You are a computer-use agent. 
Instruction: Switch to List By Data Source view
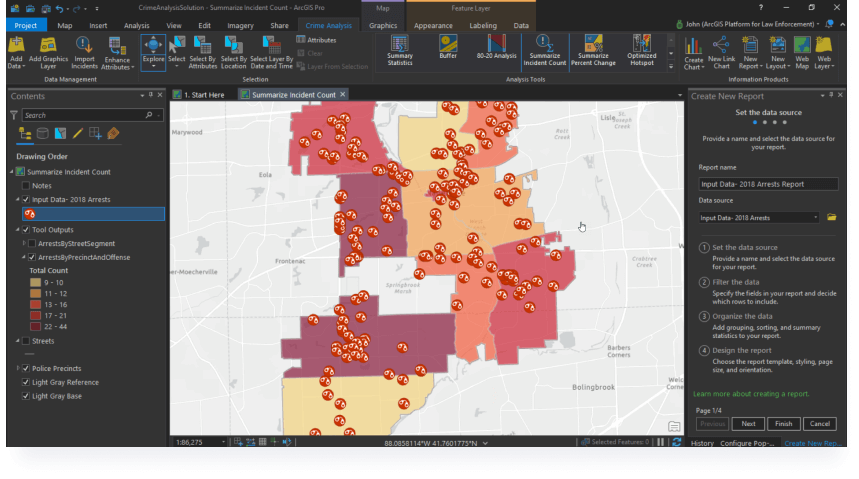coord(42,133)
